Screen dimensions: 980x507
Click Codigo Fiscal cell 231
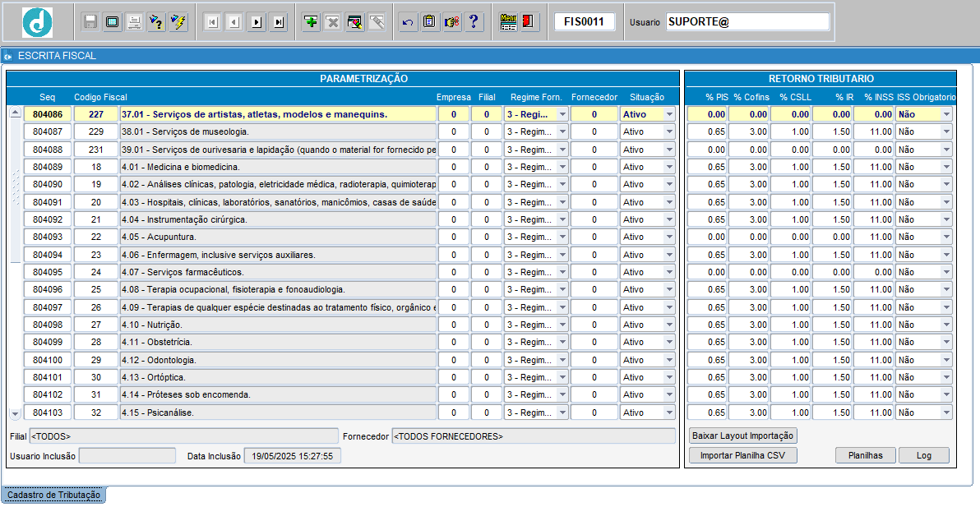coord(95,150)
